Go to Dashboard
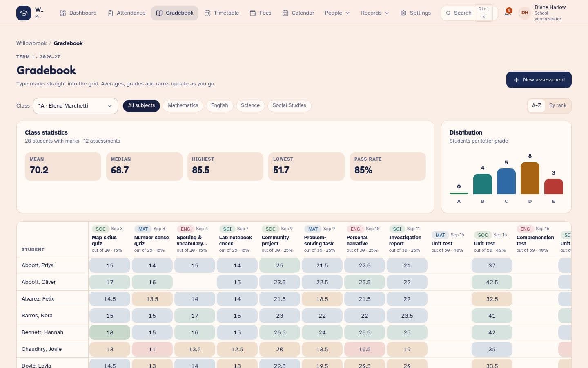Screen dimensions: 588x368 pyautogui.click(x=78, y=13)
